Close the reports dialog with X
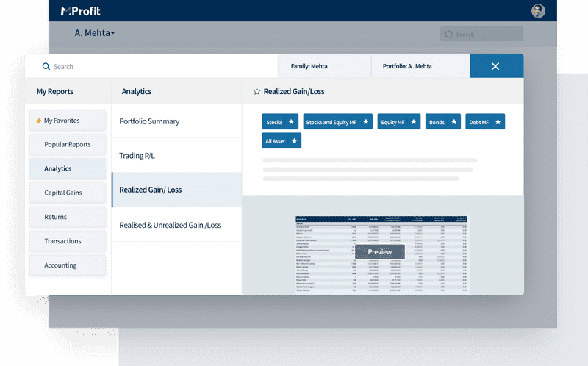The height and width of the screenshot is (366, 588). pos(495,66)
